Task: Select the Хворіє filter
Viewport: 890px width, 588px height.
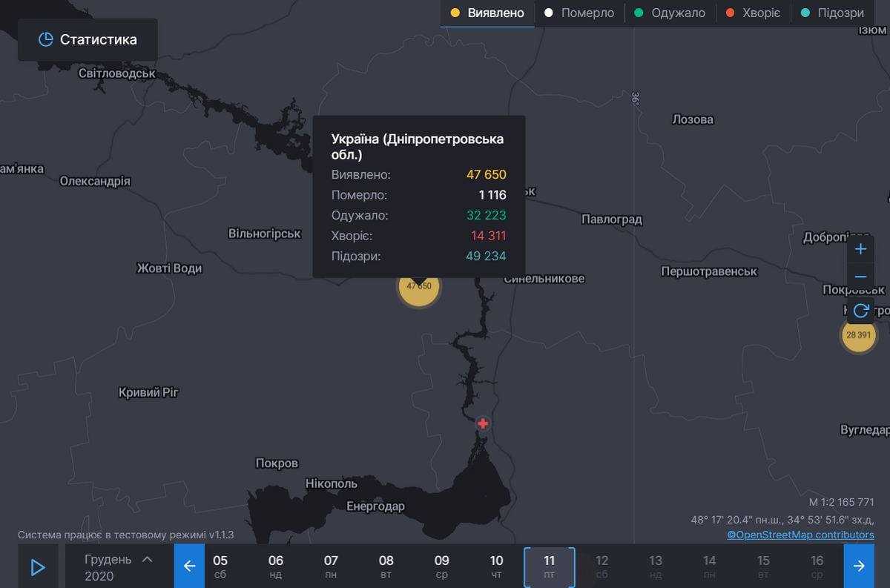Action: (753, 13)
